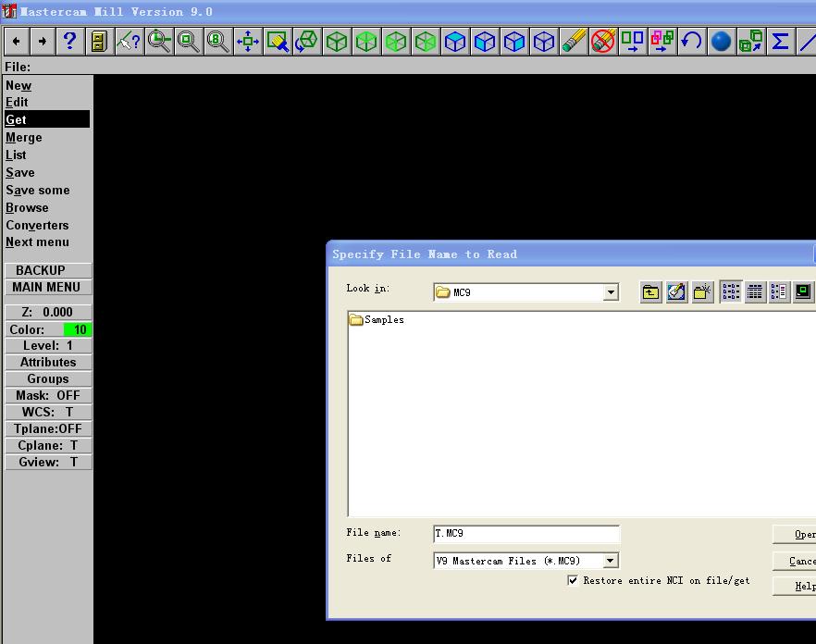The height and width of the screenshot is (644, 816).
Task: Click the green boxes icon beside the sphere
Action: (x=751, y=41)
